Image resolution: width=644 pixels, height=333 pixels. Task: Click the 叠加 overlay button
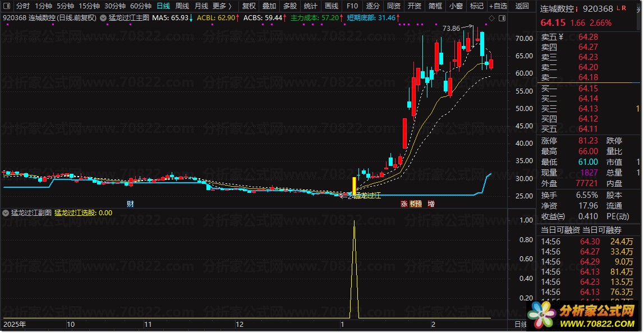(x=269, y=6)
